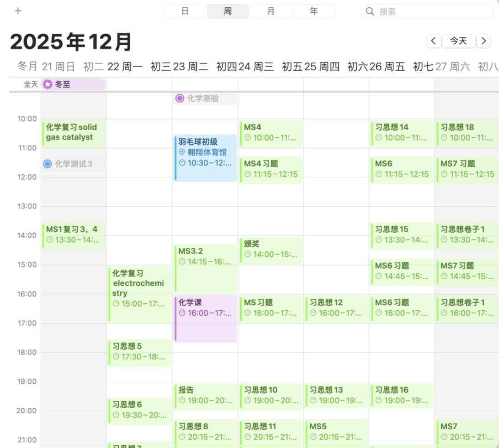This screenshot has height=448, width=499.
Task: Select the 习思想 12 event
Action: coord(336,309)
